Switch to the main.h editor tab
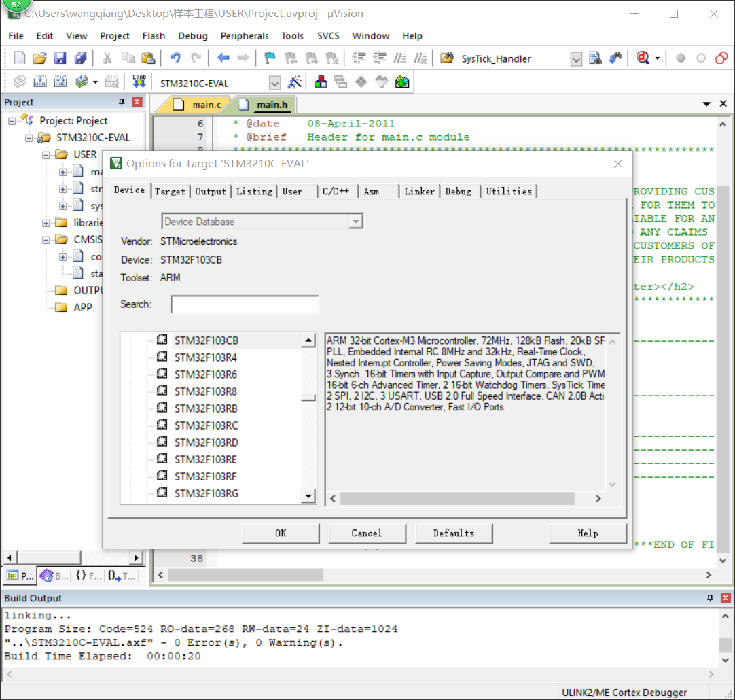The width and height of the screenshot is (735, 700). click(271, 105)
